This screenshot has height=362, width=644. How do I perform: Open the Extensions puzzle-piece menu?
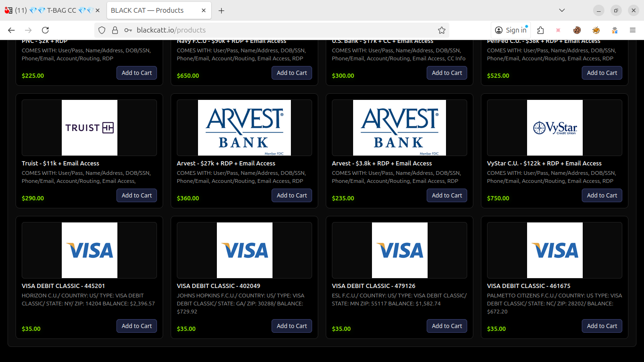pos(540,30)
